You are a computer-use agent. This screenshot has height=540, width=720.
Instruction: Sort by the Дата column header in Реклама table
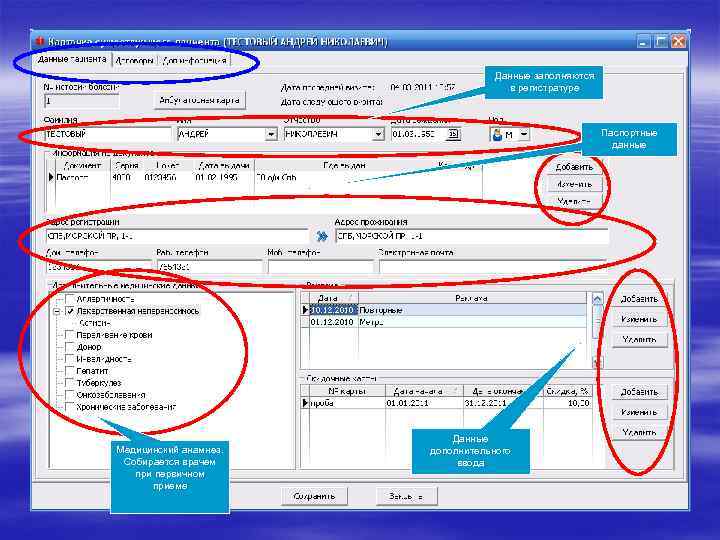tap(333, 298)
